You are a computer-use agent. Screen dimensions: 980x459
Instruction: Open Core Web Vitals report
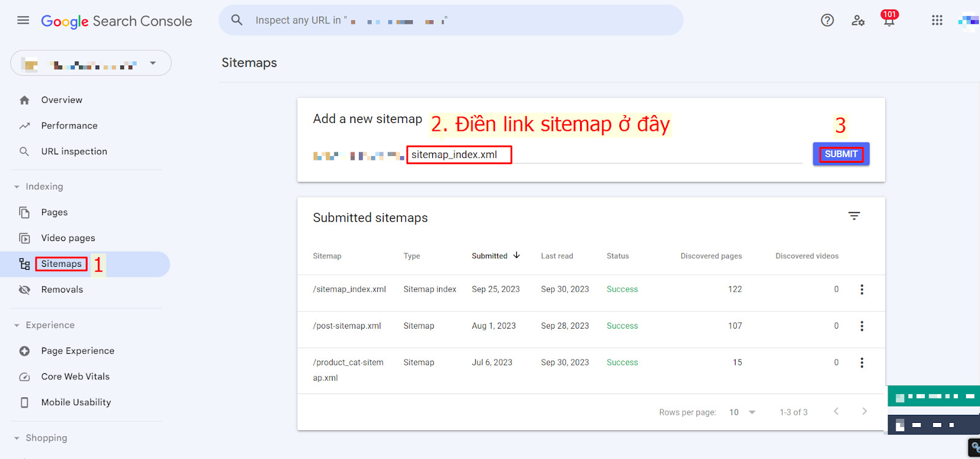tap(75, 376)
